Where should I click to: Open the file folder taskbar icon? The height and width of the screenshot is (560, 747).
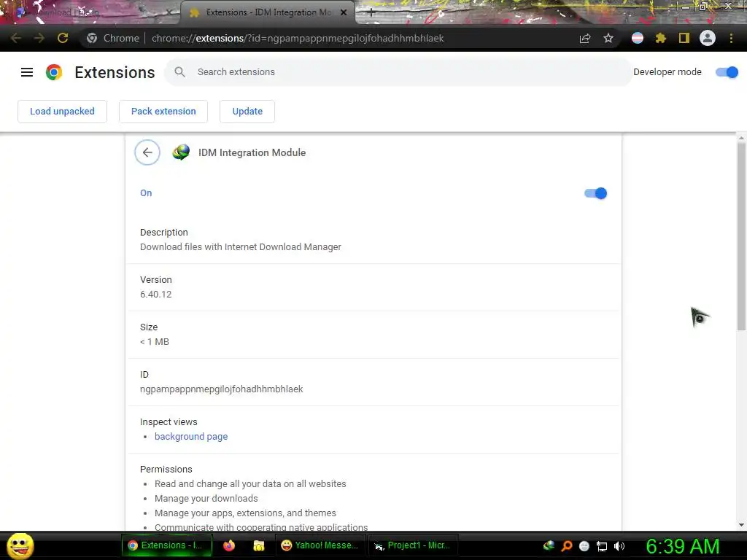(x=259, y=545)
